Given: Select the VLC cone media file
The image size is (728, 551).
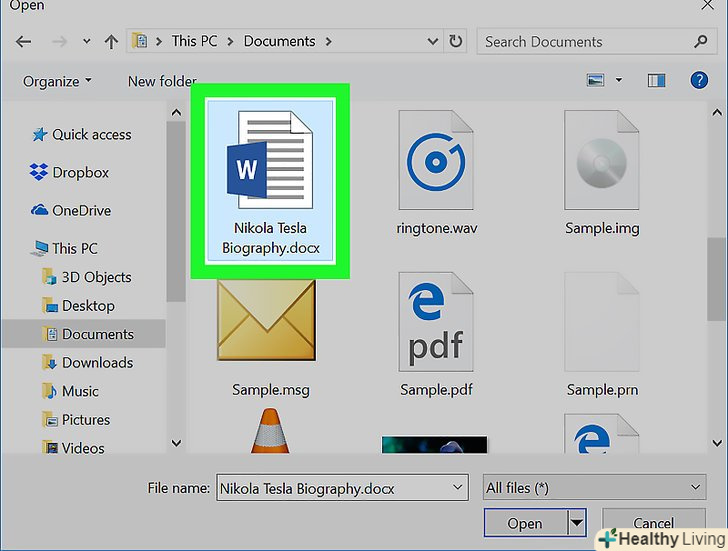Looking at the screenshot, I should point(270,431).
